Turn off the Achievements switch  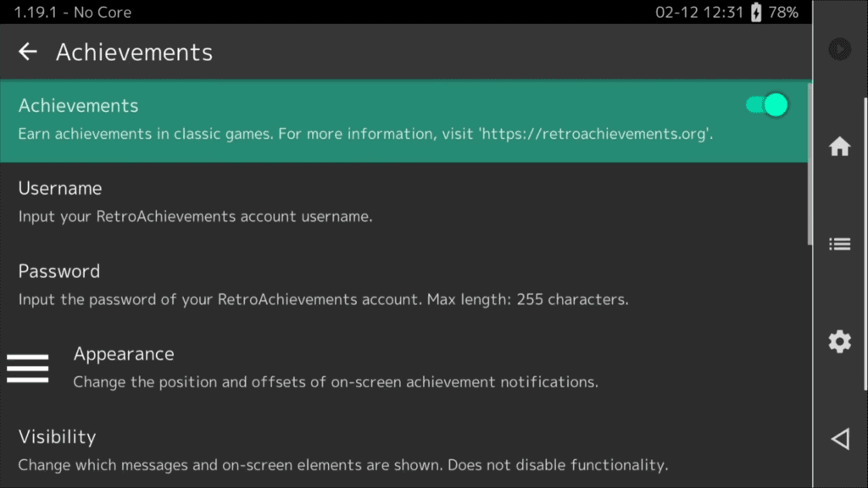click(766, 105)
